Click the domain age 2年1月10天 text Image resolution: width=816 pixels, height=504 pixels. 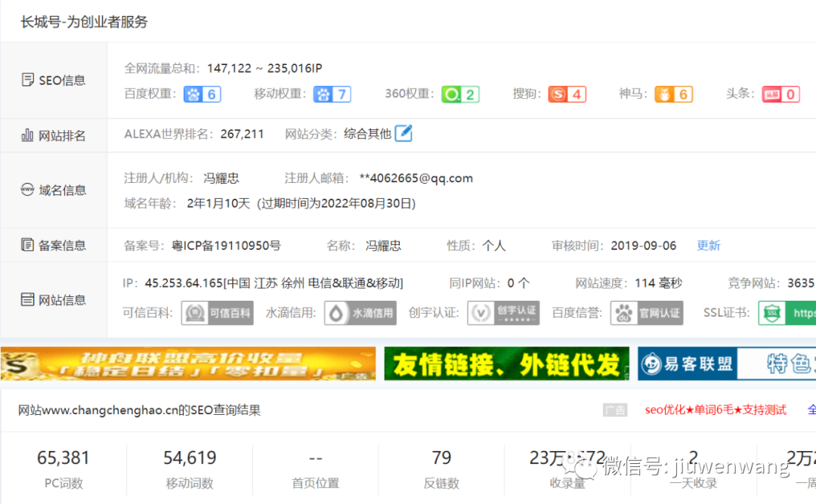[218, 203]
